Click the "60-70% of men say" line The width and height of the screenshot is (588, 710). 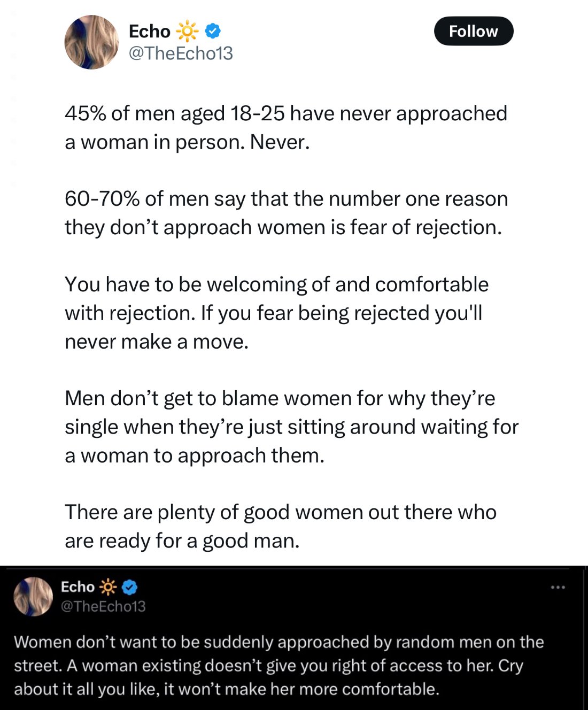286,199
